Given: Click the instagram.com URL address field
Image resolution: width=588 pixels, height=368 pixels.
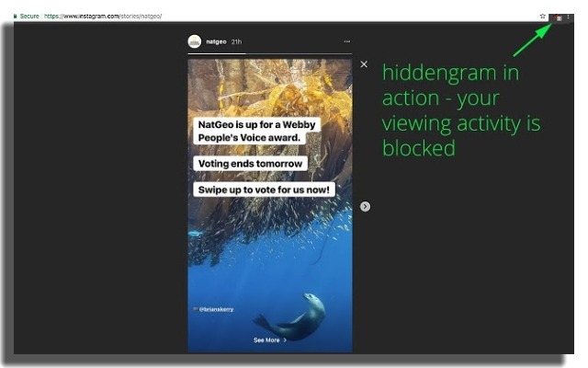Looking at the screenshot, I should coord(103,17).
